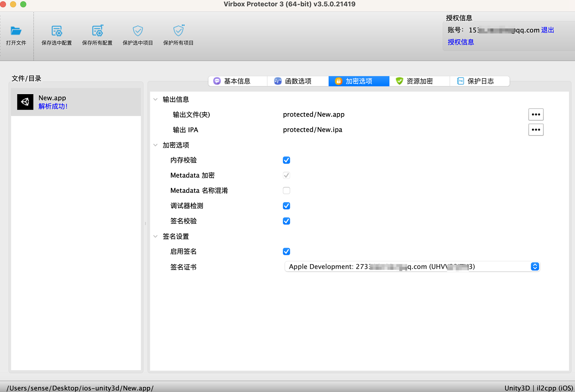The image size is (575, 392).
Task: Click the 调试器检测 label
Action: [x=187, y=206]
